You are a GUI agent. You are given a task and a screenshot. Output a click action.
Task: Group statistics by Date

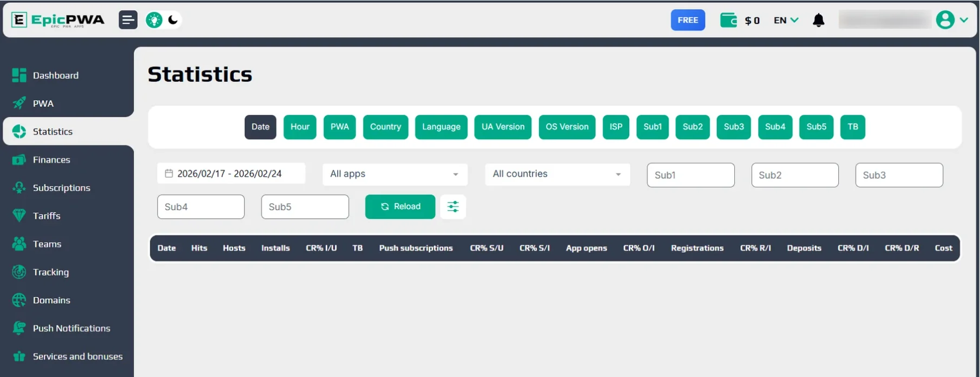(260, 127)
